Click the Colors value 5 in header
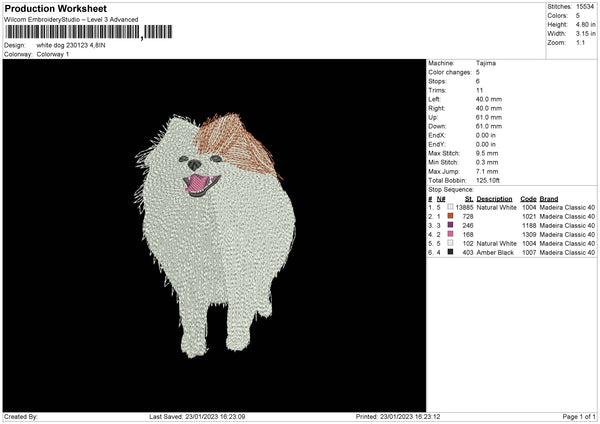This screenshot has width=600, height=424. click(578, 16)
